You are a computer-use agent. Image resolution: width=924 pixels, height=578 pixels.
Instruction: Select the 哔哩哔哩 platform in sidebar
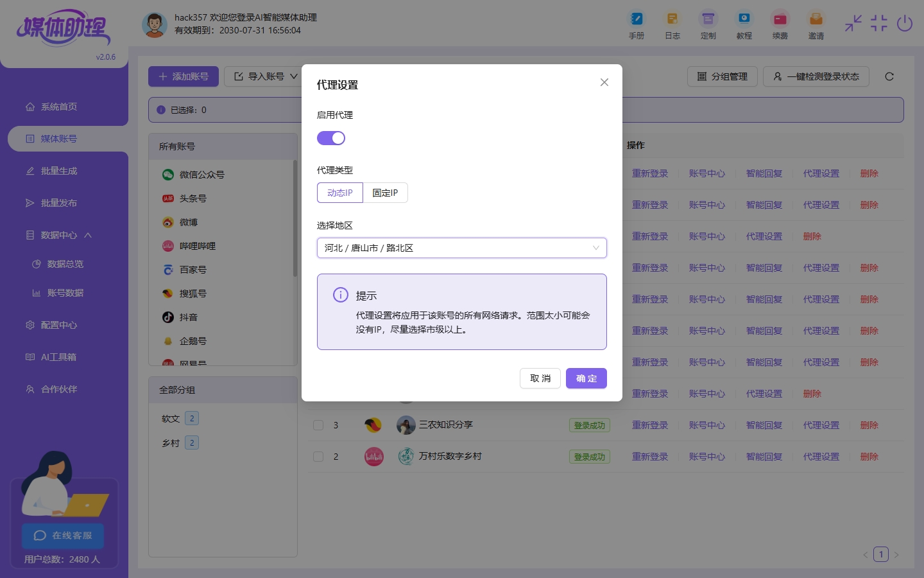coord(197,246)
